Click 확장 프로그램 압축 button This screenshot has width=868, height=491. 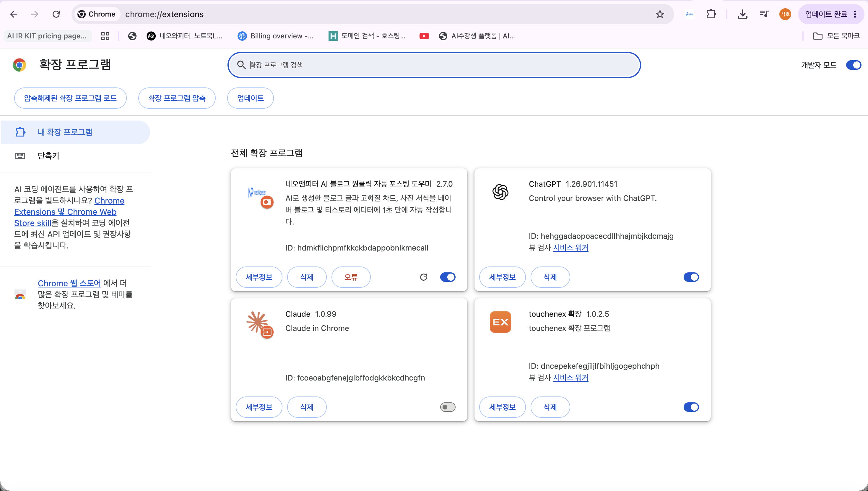click(177, 98)
